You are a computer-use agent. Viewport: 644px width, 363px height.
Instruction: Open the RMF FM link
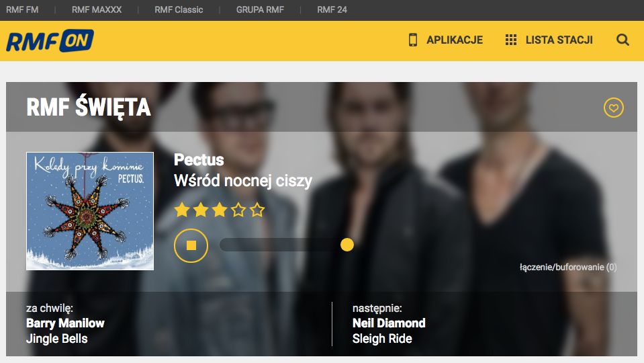(22, 10)
